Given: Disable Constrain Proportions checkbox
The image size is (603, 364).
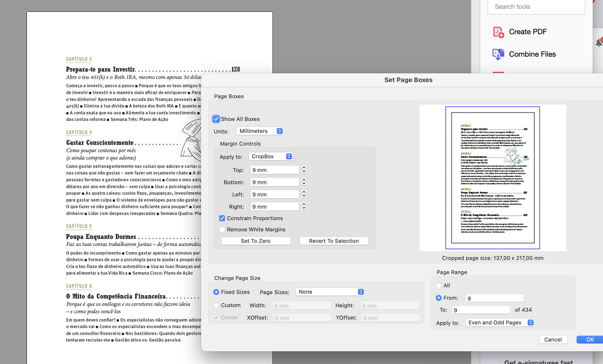Looking at the screenshot, I should coord(222,218).
